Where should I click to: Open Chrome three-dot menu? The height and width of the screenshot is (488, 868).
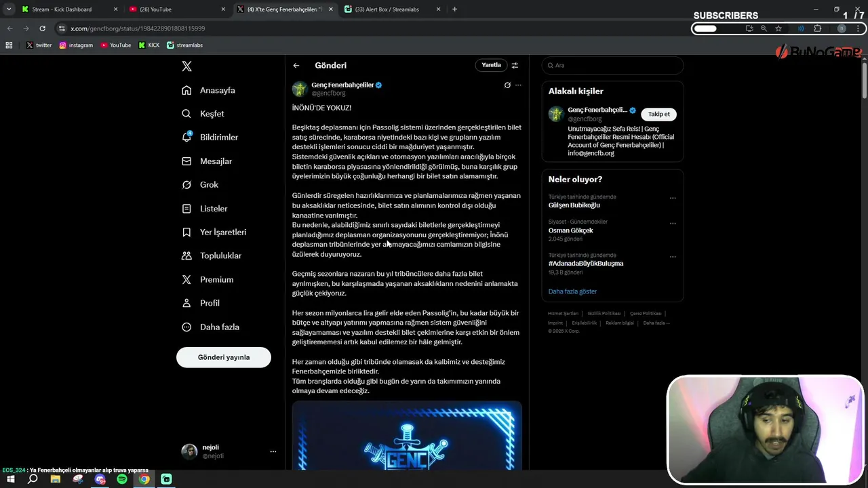[859, 28]
